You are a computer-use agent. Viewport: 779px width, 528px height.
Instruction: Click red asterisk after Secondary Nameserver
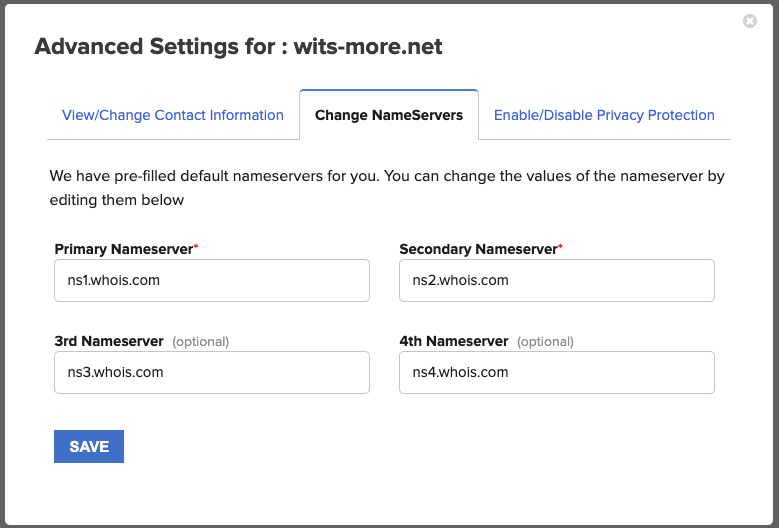[561, 247]
